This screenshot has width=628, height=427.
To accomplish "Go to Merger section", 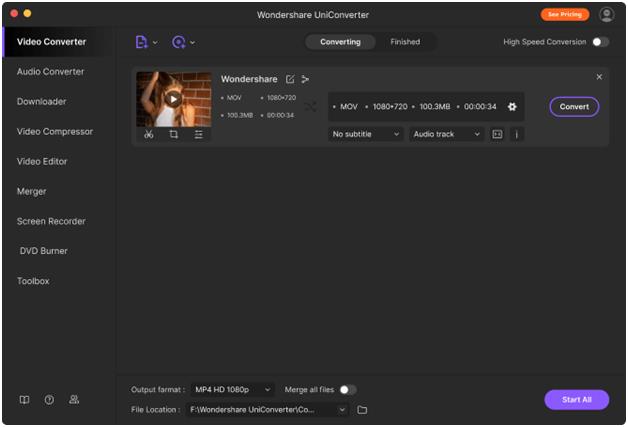I will tap(32, 191).
